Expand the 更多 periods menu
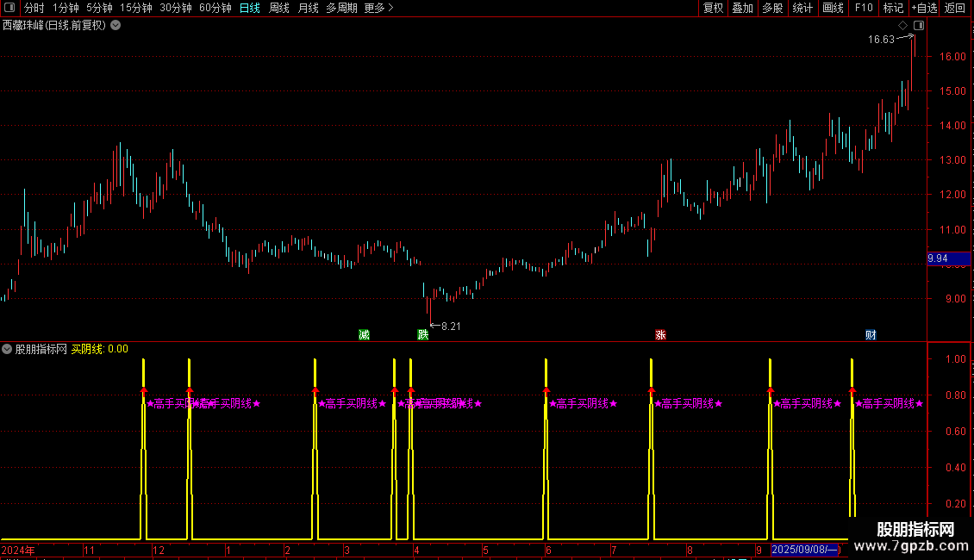 coord(379,8)
